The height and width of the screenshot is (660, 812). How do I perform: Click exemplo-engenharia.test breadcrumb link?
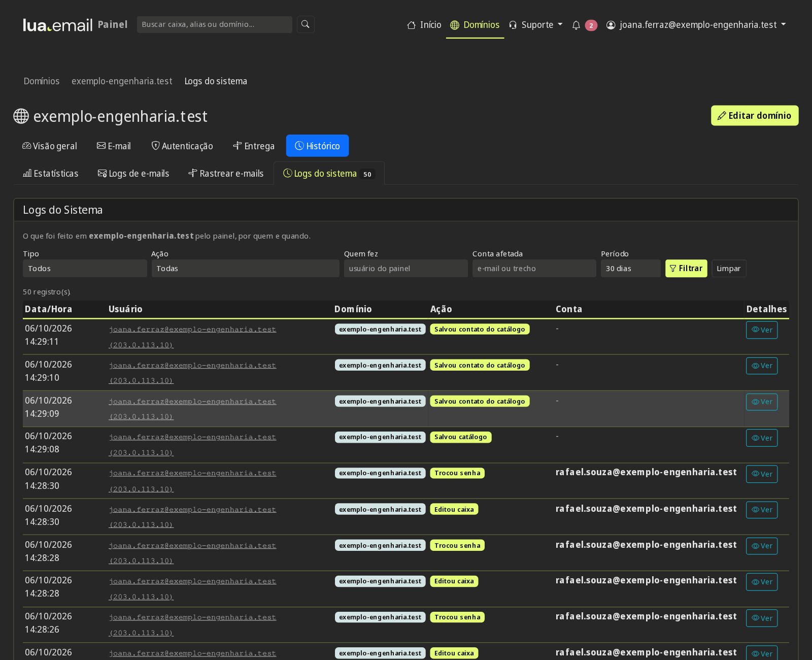pyautogui.click(x=122, y=81)
